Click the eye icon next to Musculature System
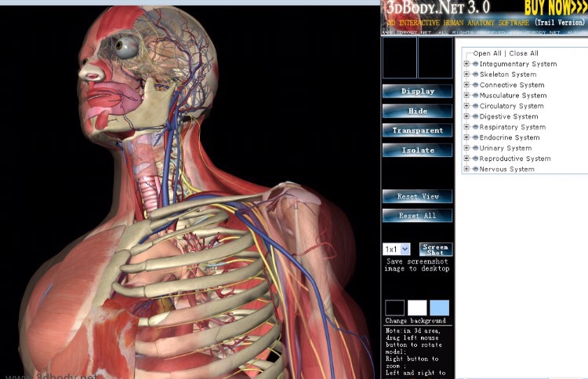The height and width of the screenshot is (379, 588). 475,96
